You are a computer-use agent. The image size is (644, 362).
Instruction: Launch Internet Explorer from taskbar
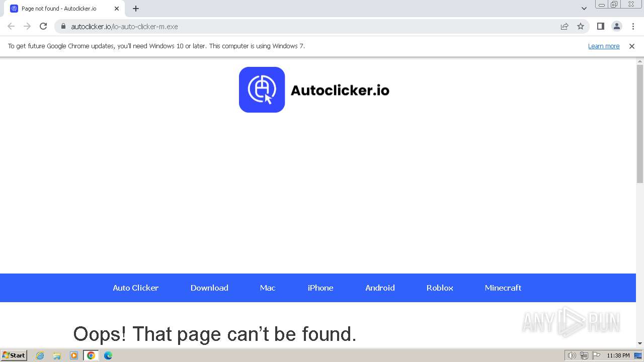[40, 355]
